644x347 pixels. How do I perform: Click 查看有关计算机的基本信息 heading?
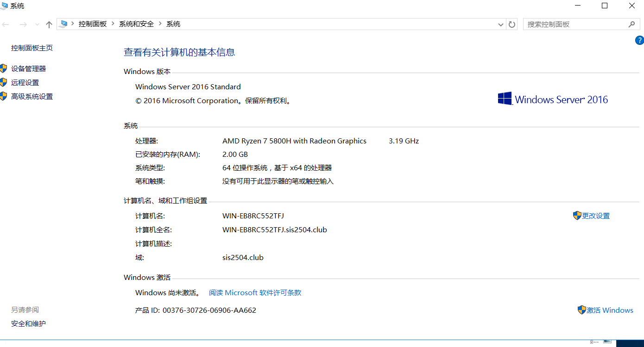tap(179, 52)
